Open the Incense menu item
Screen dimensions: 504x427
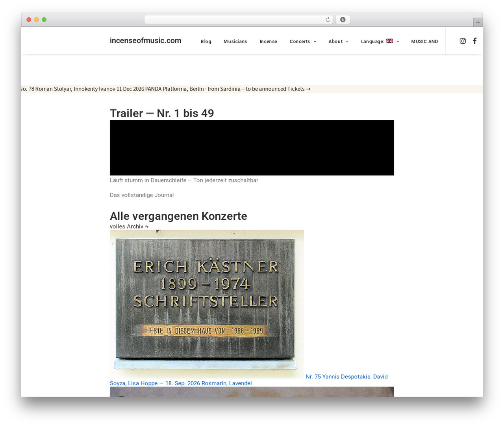[x=268, y=41]
